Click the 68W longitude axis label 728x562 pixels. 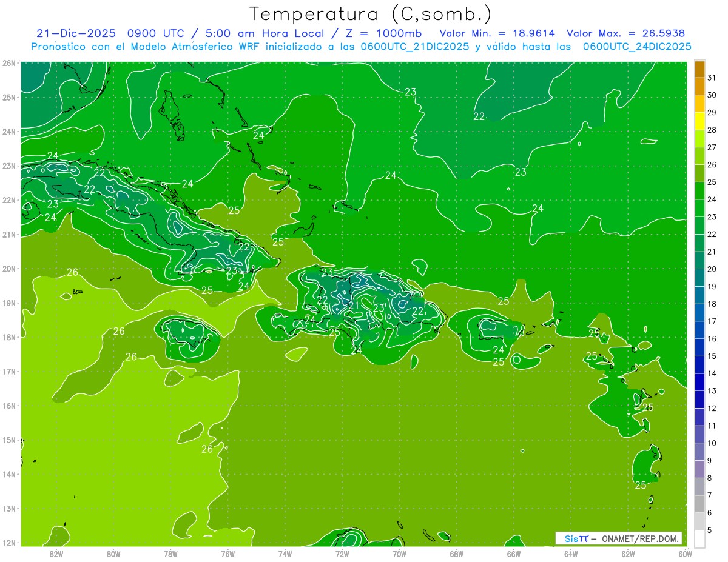(x=457, y=553)
